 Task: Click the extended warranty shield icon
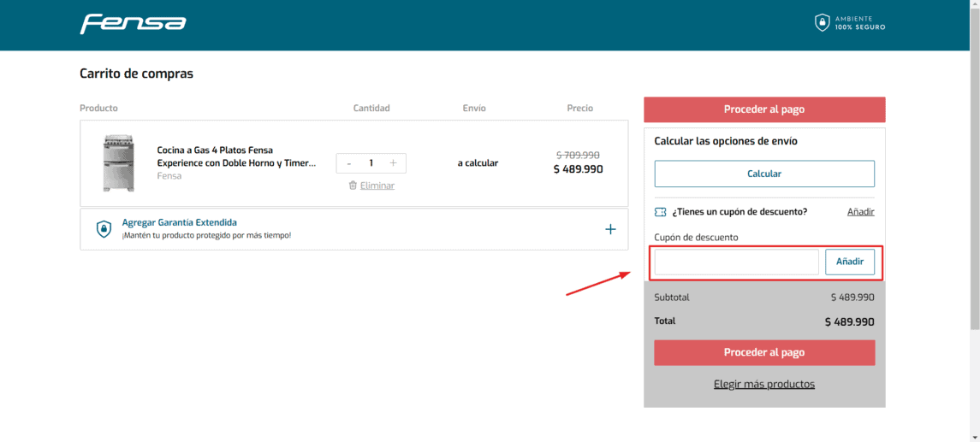pyautogui.click(x=104, y=228)
